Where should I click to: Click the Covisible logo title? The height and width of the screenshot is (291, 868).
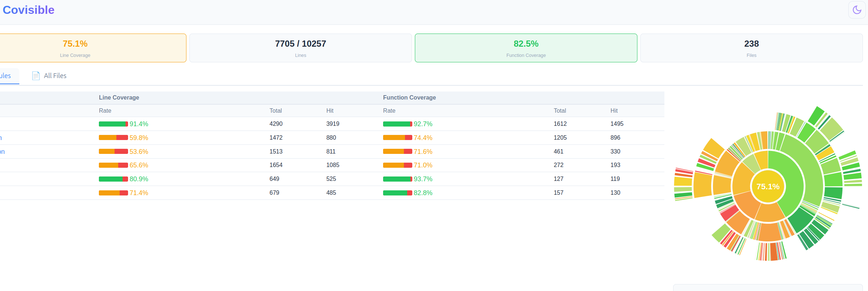coord(28,10)
